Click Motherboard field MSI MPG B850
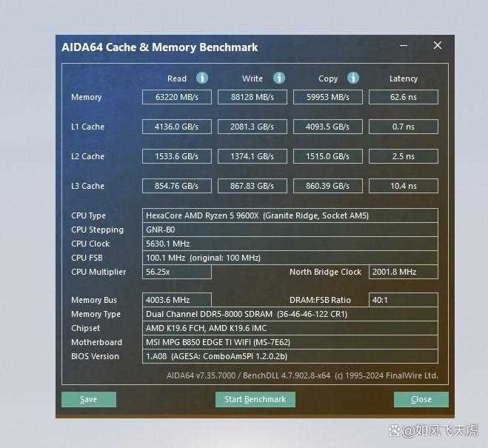Screen dimensions: 488x448 pyautogui.click(x=290, y=342)
